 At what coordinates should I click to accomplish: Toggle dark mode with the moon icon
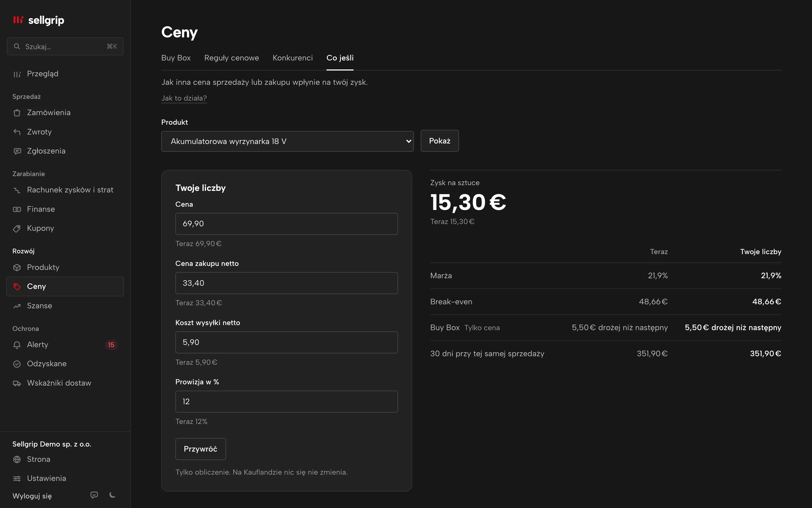pyautogui.click(x=113, y=495)
